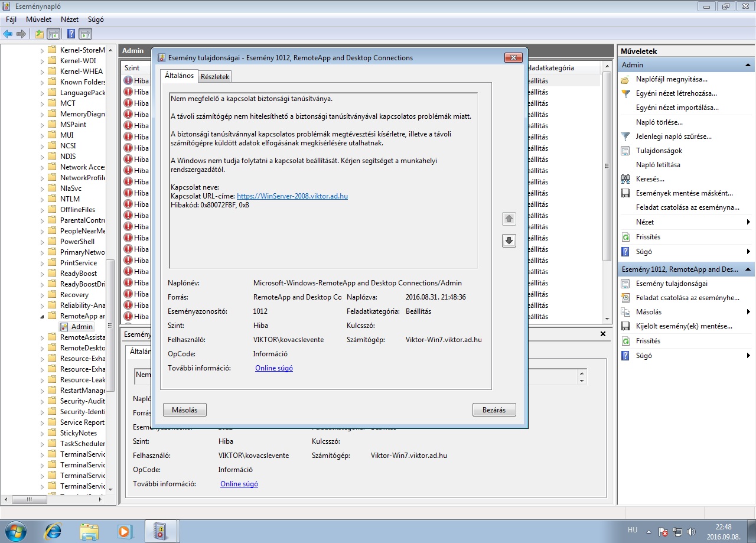756x543 pixels.
Task: Click Egyéni nézet létrehozása filter icon
Action: click(x=625, y=93)
